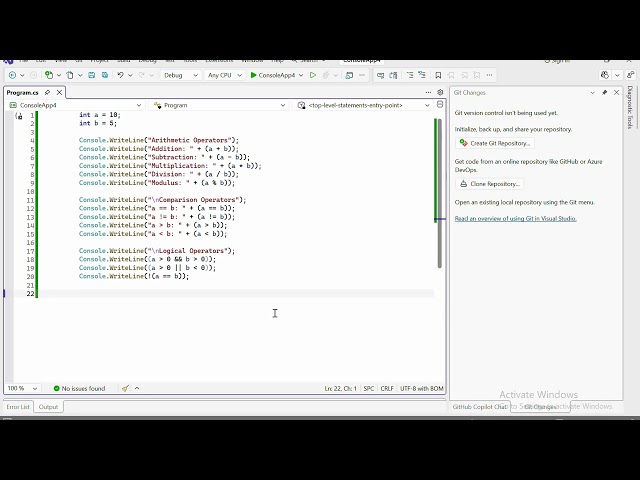
Task: Switch to the GitHub Copilot Chat tab
Action: (x=480, y=407)
